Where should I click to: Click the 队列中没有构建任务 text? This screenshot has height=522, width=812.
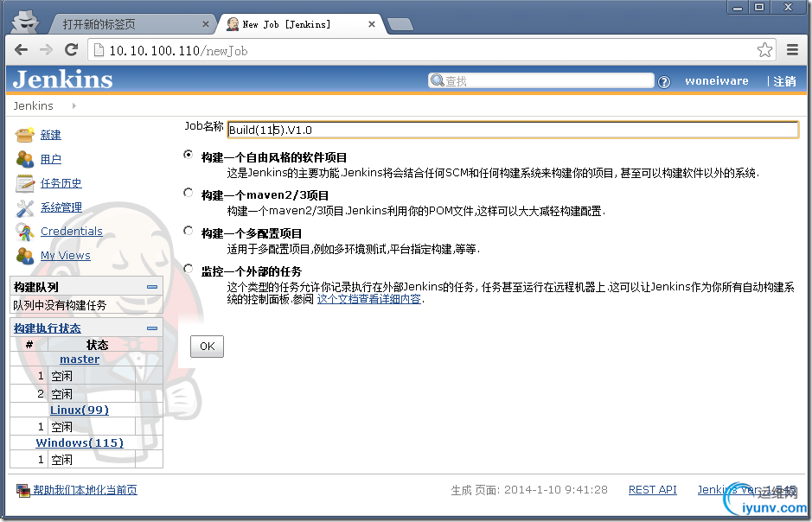(x=60, y=305)
